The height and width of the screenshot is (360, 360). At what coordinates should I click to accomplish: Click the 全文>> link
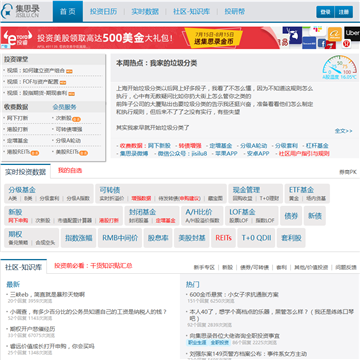click(x=344, y=131)
